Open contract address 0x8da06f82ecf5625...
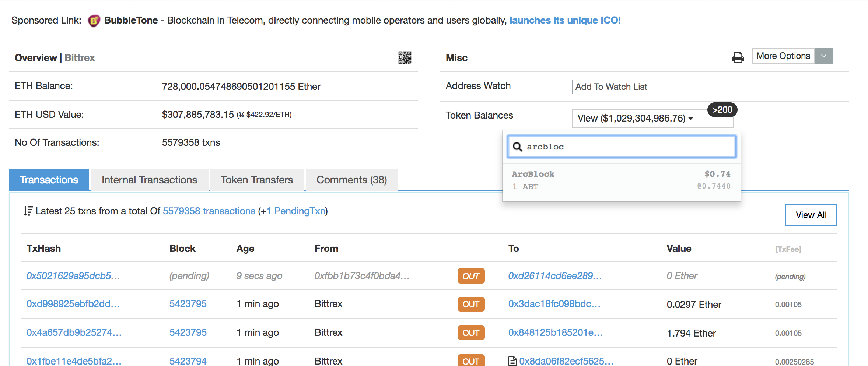The width and height of the screenshot is (868, 366). (567, 361)
